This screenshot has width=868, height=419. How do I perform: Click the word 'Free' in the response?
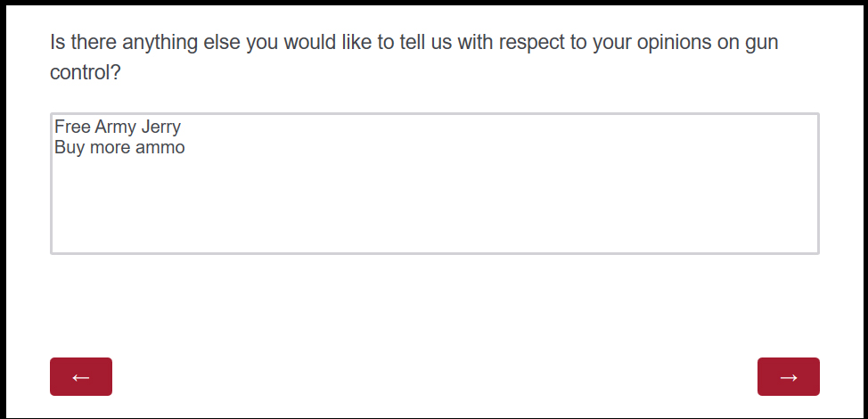pyautogui.click(x=72, y=127)
